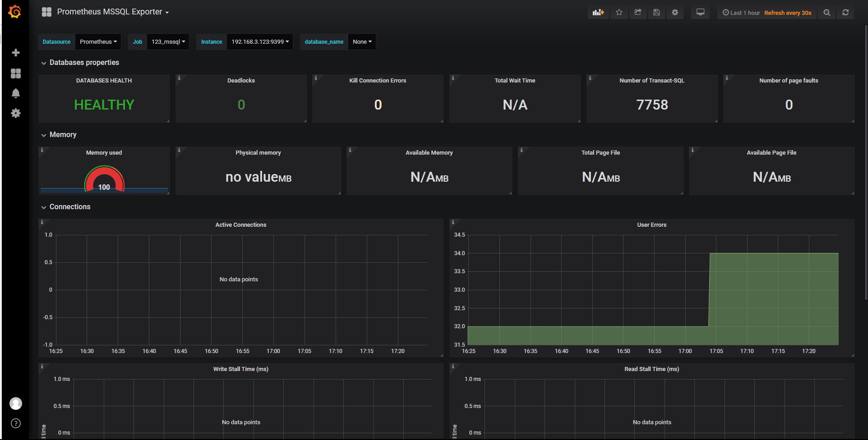
Task: Open the Alerting bell in the sidebar
Action: [16, 93]
